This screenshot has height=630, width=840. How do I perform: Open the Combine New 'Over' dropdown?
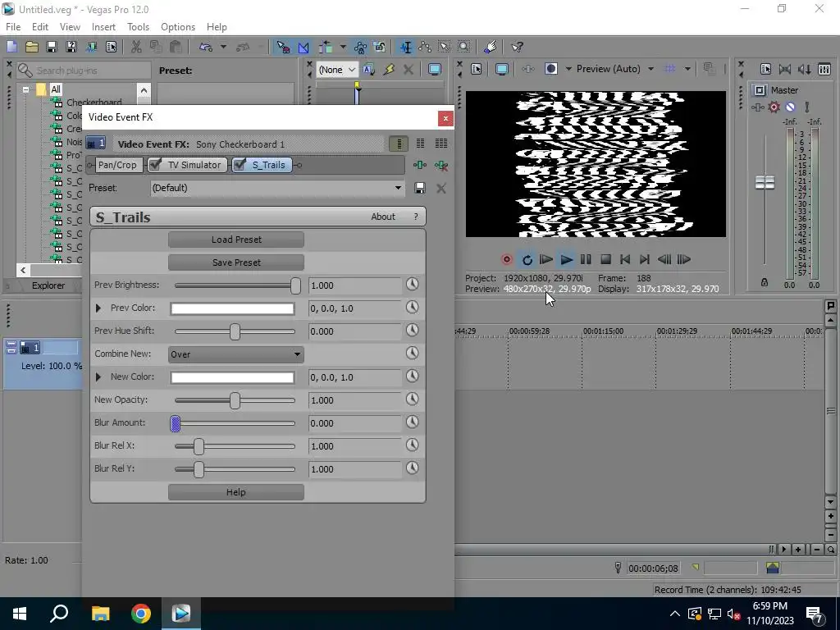[x=236, y=354]
